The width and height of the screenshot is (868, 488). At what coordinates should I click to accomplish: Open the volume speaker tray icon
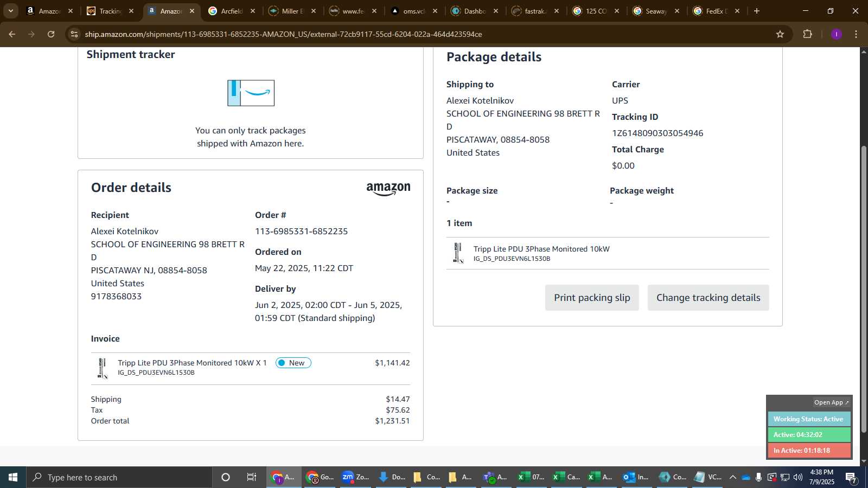797,477
